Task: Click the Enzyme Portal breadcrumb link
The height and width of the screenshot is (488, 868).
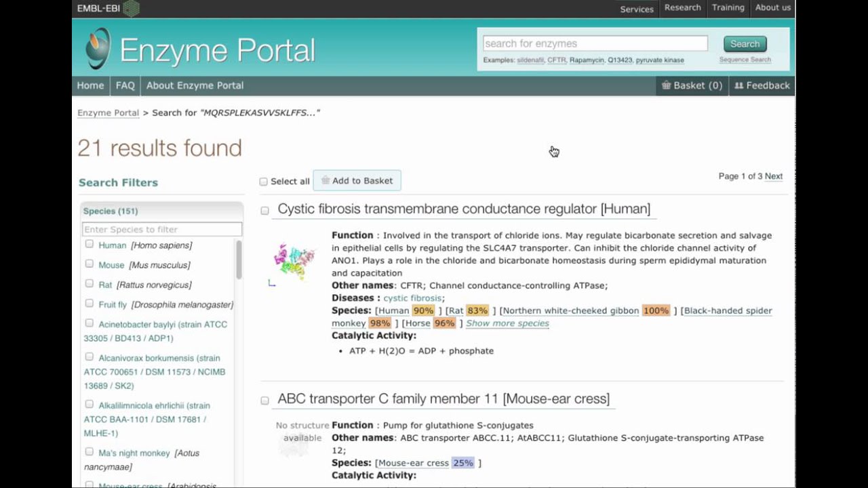Action: pos(108,113)
